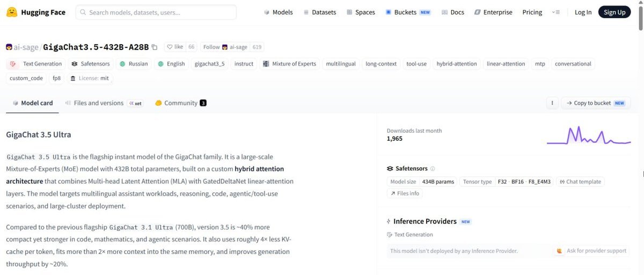Click the downloads trend chart
Image resolution: width=644 pixels, height=275 pixels.
589,135
